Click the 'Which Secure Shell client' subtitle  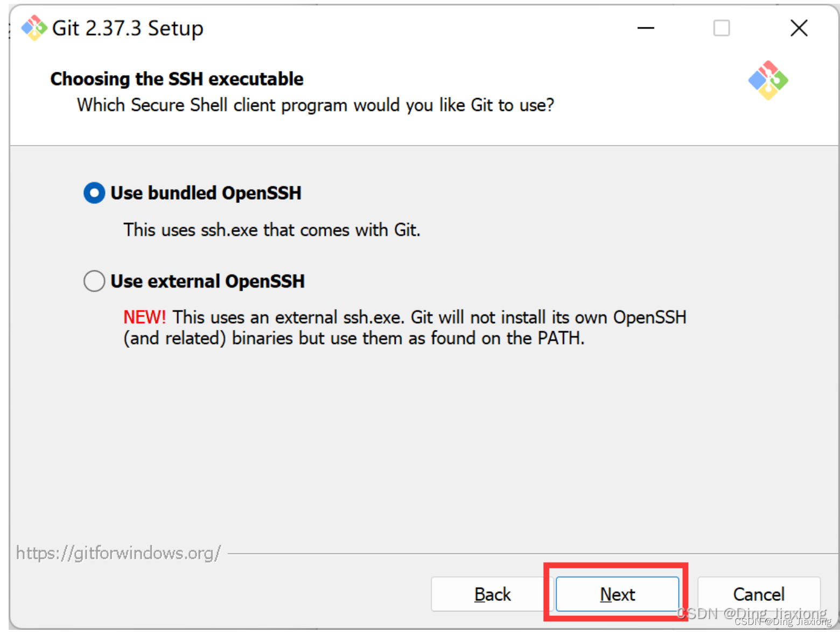316,105
